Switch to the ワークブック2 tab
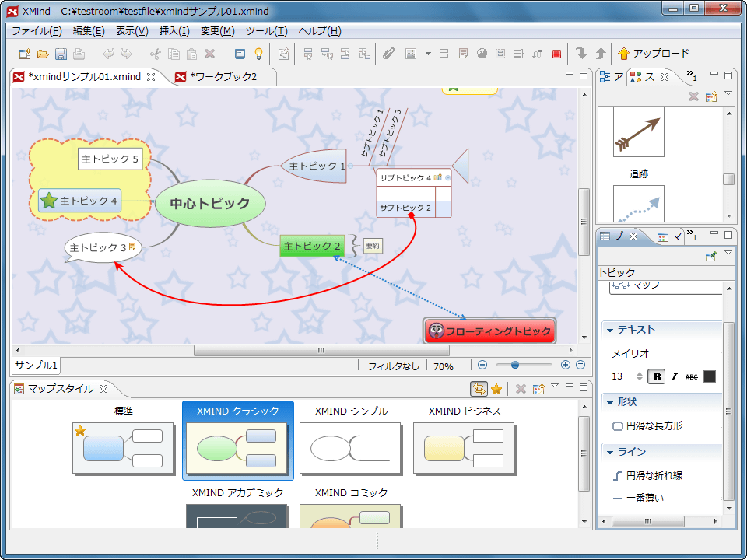Viewport: 747px width, 560px height. pyautogui.click(x=223, y=77)
